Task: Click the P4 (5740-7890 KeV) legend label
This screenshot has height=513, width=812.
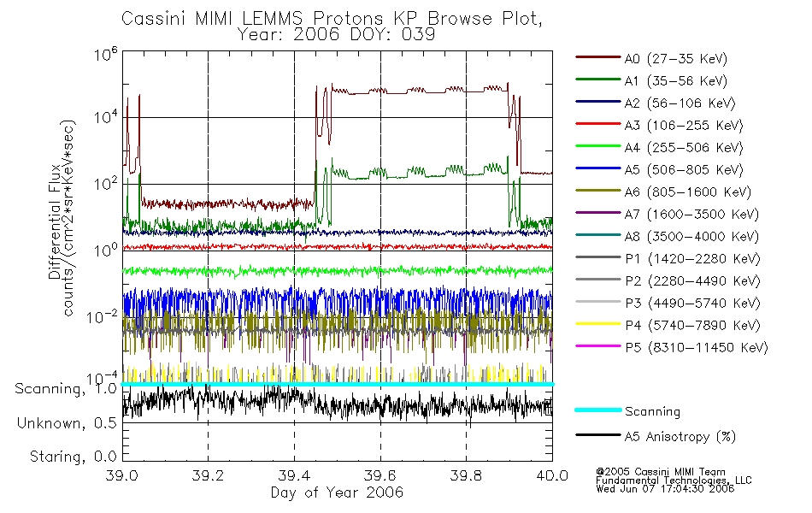Action: coord(692,326)
